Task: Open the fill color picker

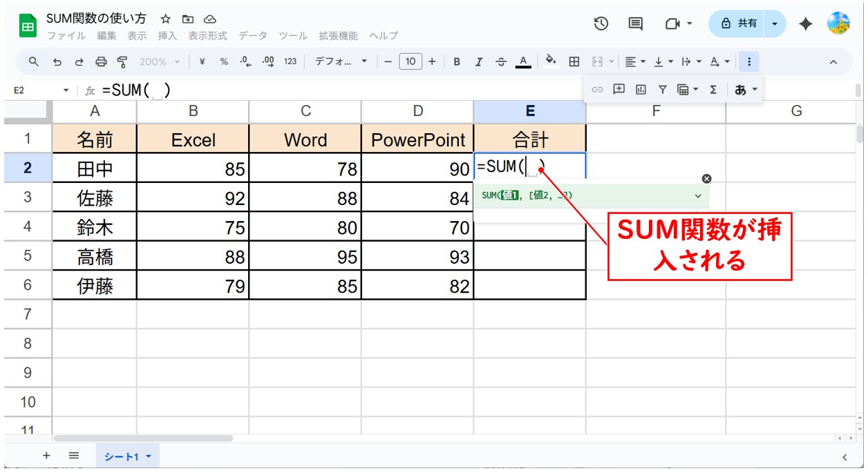Action: coord(551,61)
